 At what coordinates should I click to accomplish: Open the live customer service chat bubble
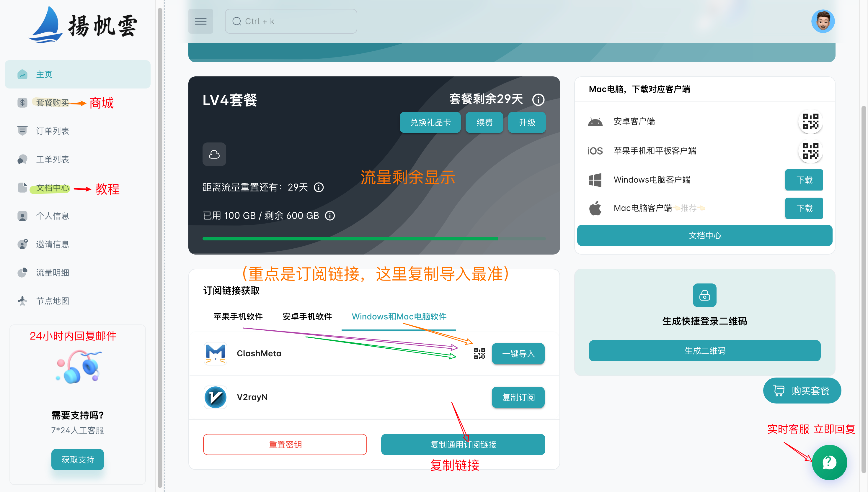829,463
